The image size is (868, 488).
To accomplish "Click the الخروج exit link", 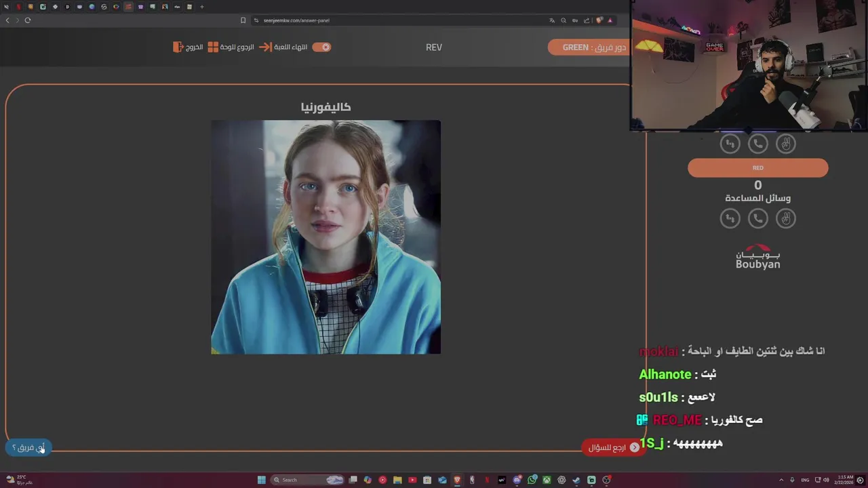I will (195, 47).
